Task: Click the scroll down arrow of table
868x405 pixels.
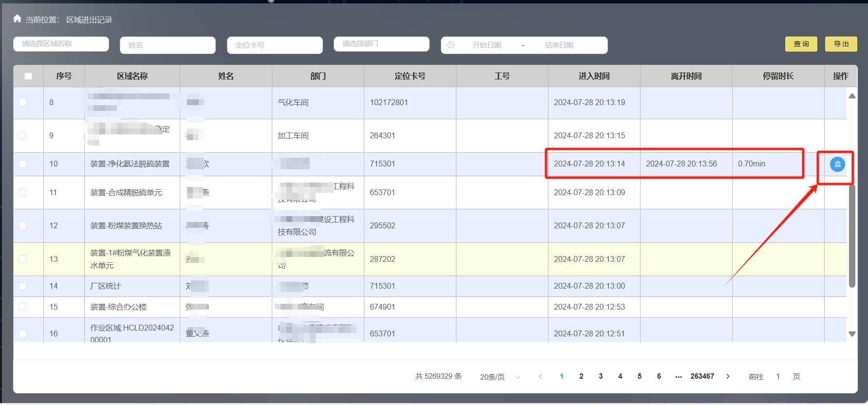Action: 852,333
